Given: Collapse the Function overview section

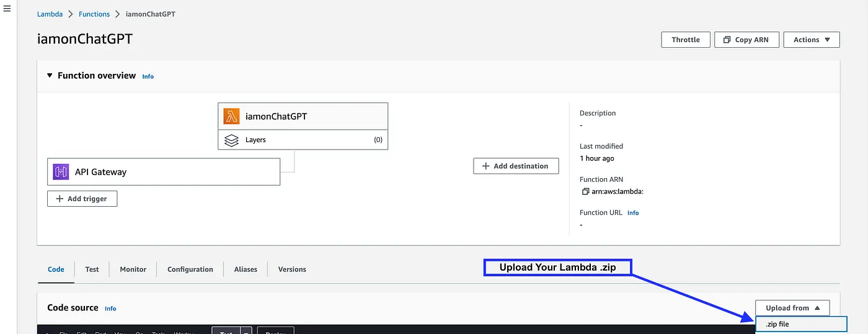Looking at the screenshot, I should pos(50,76).
